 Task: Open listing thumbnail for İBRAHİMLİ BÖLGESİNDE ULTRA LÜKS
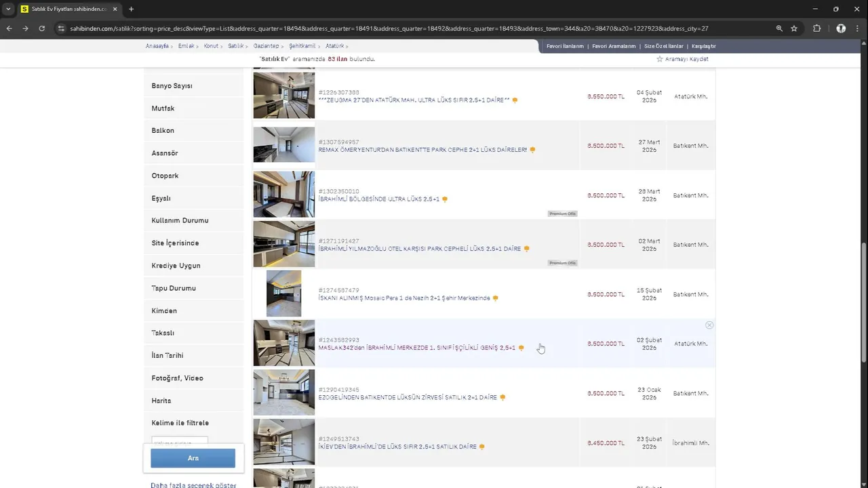coord(284,195)
